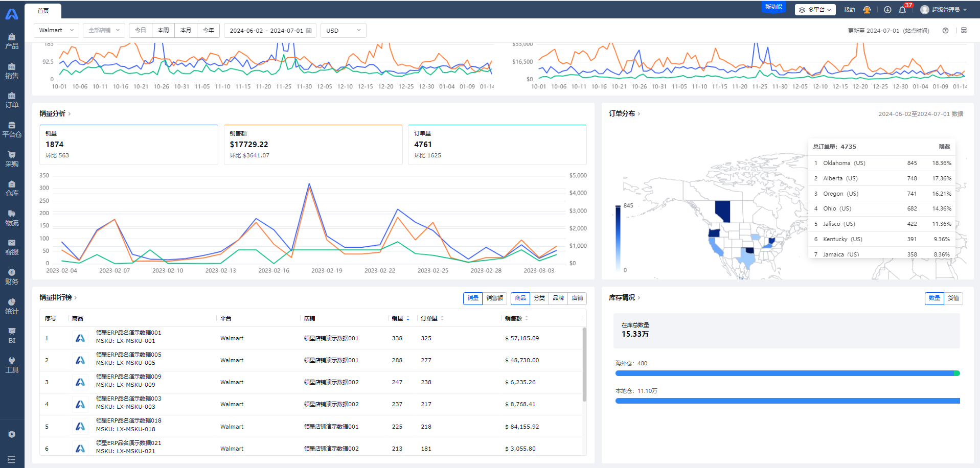
Task: Click the app logo at top left
Action: [12, 14]
